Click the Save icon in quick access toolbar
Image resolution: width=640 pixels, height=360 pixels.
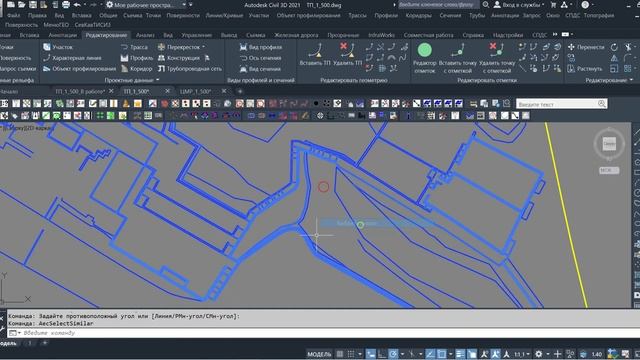click(x=32, y=5)
